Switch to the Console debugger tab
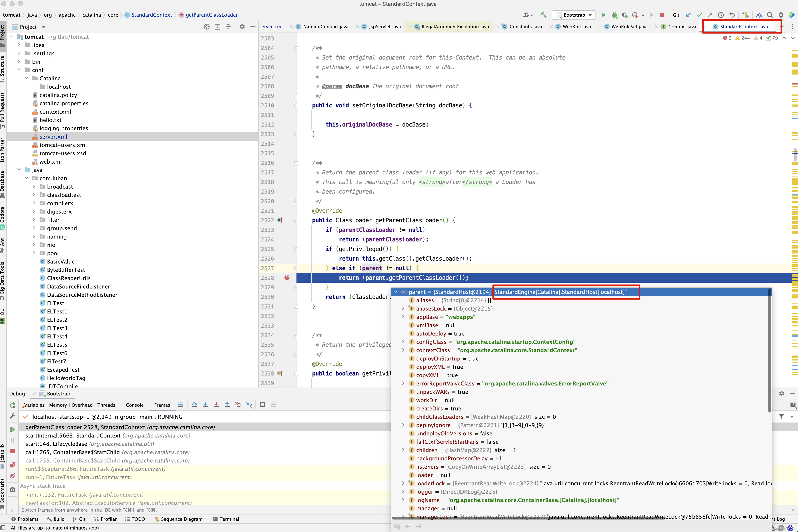Viewport: 798px width, 532px height. (x=134, y=405)
